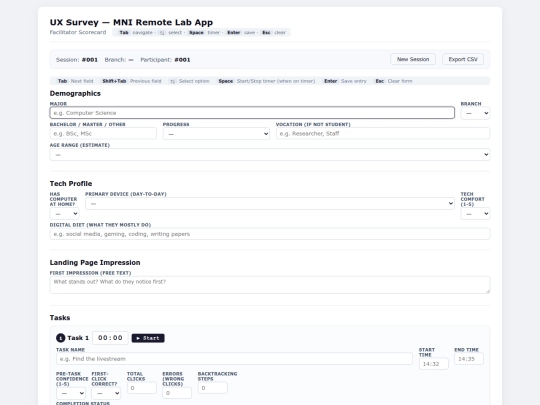
Task: Click the Task Name input field
Action: click(x=234, y=359)
